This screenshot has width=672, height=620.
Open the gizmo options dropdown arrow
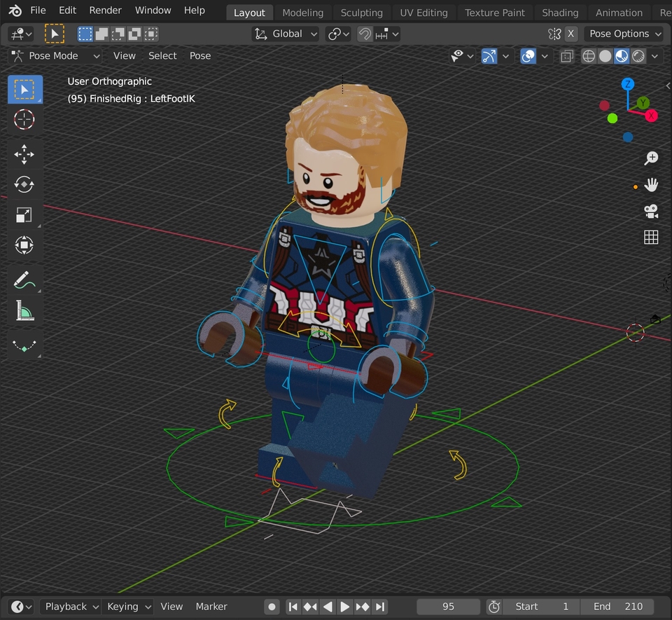coord(505,56)
